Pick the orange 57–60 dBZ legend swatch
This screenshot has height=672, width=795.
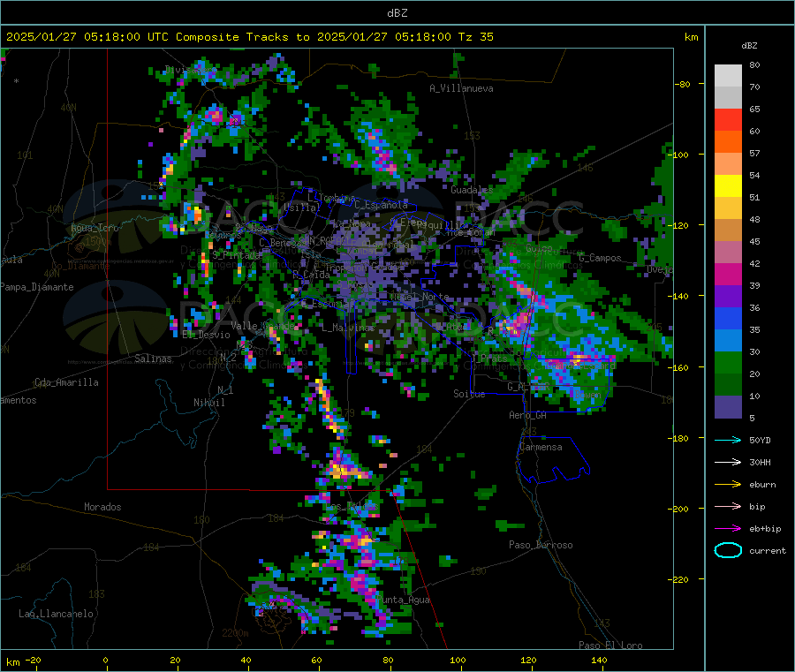click(x=728, y=142)
